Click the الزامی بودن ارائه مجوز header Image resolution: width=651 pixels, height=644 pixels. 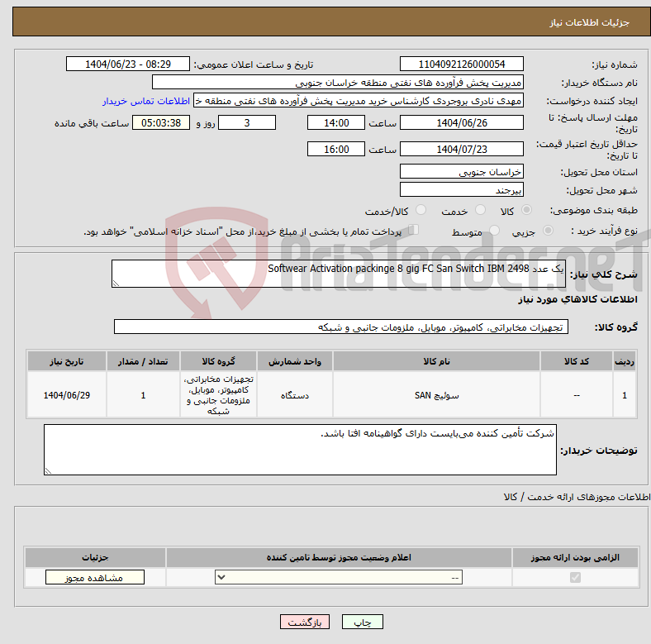coord(575,557)
